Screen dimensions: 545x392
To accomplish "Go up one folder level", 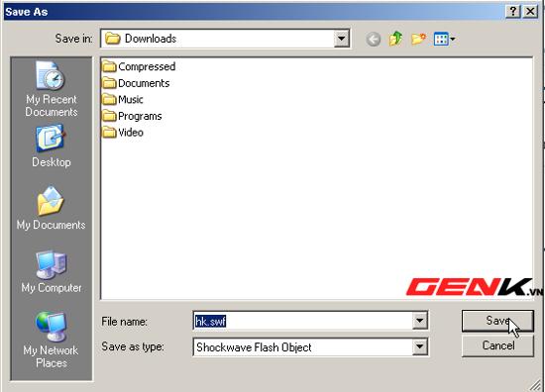I will click(x=396, y=39).
